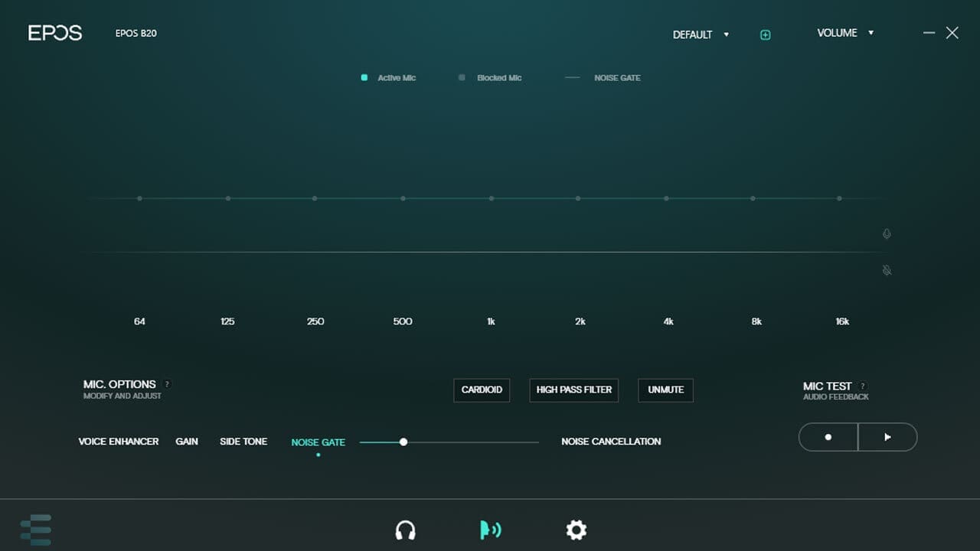Click the HIGH PASS FILTER button
Screen dimensions: 980x551
573,390
